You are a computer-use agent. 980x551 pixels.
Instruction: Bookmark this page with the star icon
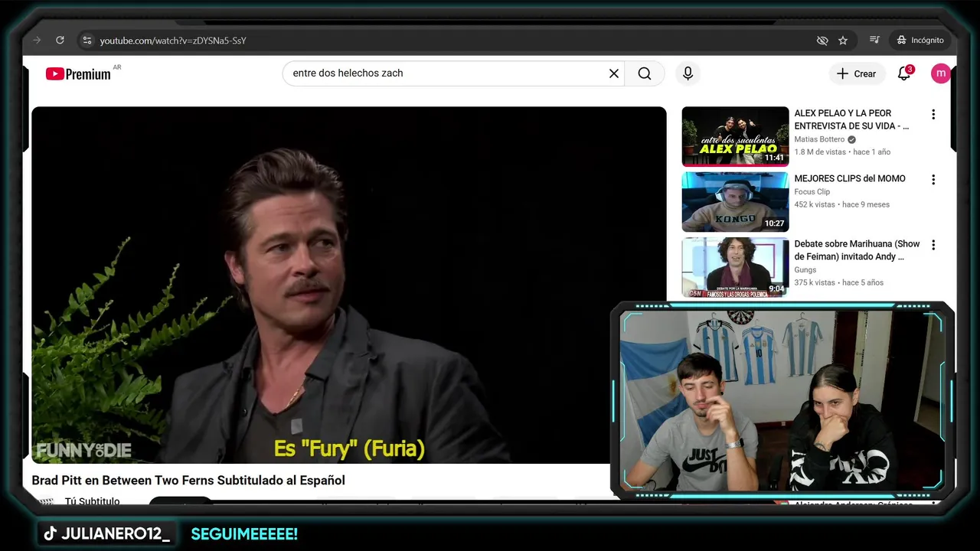(843, 40)
